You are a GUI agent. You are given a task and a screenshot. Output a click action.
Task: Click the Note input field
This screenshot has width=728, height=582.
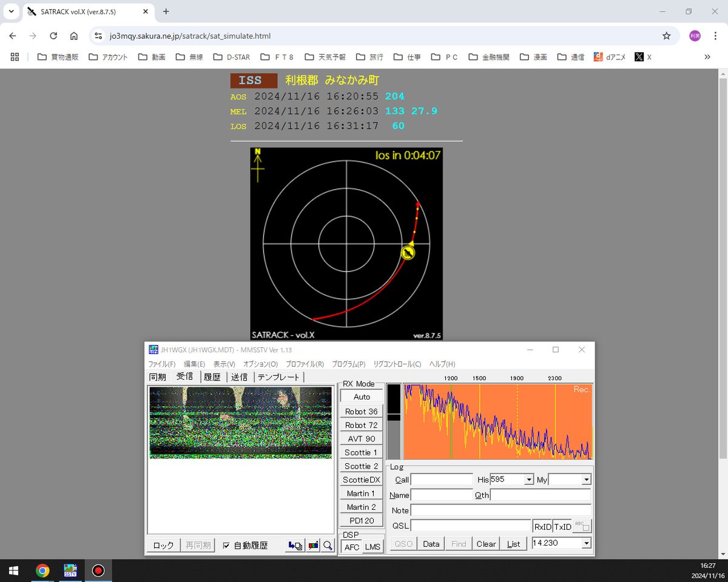500,510
